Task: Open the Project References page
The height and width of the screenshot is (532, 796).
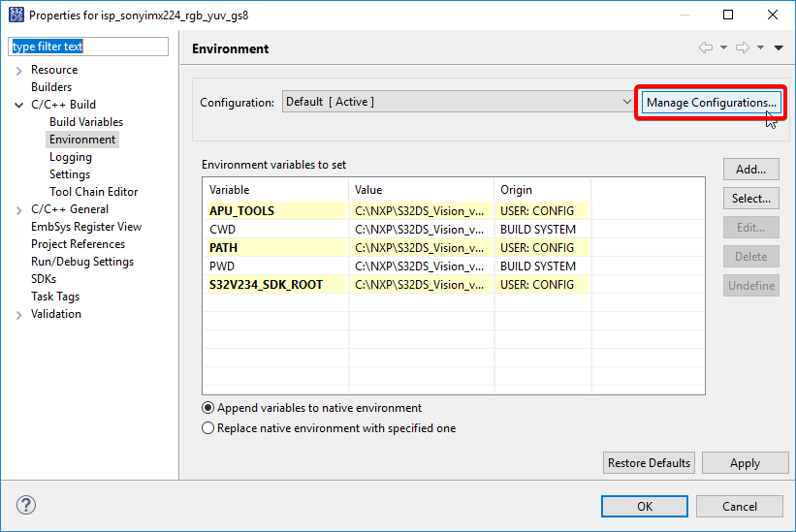Action: tap(78, 244)
